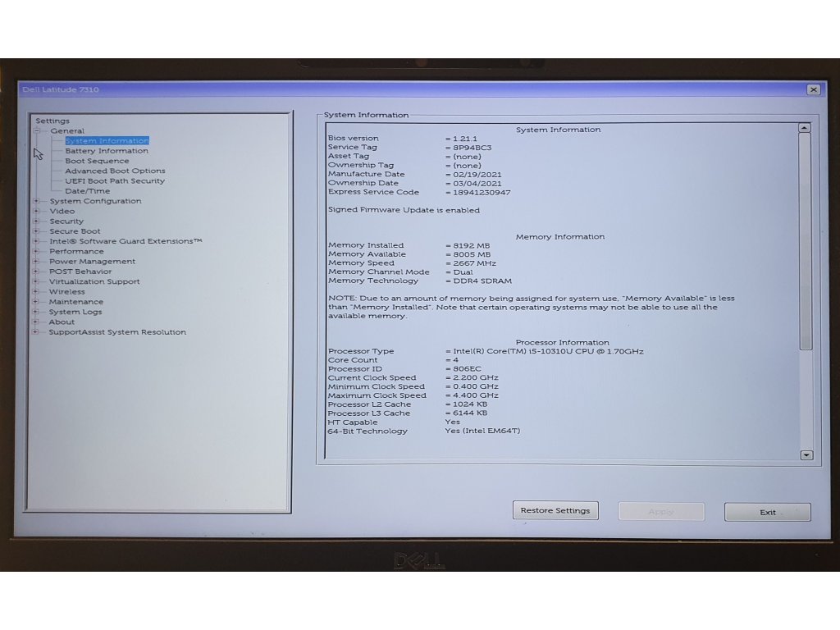Viewport: 840px width, 630px height.
Task: Click Memory Technology value DDR4 SDRAM
Action: click(x=482, y=281)
